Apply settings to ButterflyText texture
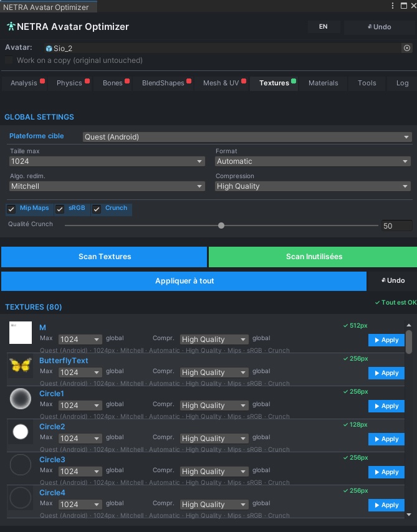The image size is (417, 532). click(x=386, y=373)
